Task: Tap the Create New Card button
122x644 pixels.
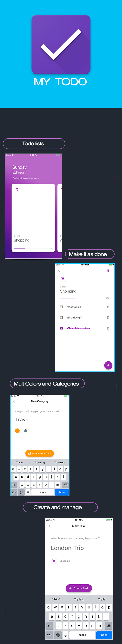Action: pyautogui.click(x=40, y=453)
